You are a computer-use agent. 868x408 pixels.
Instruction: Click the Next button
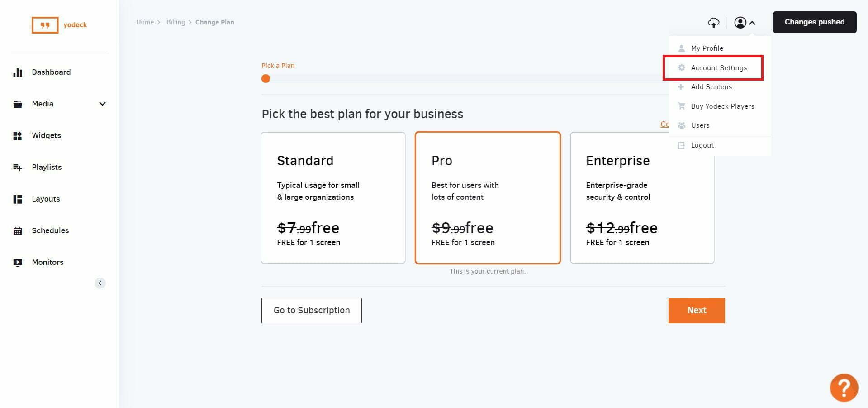697,311
